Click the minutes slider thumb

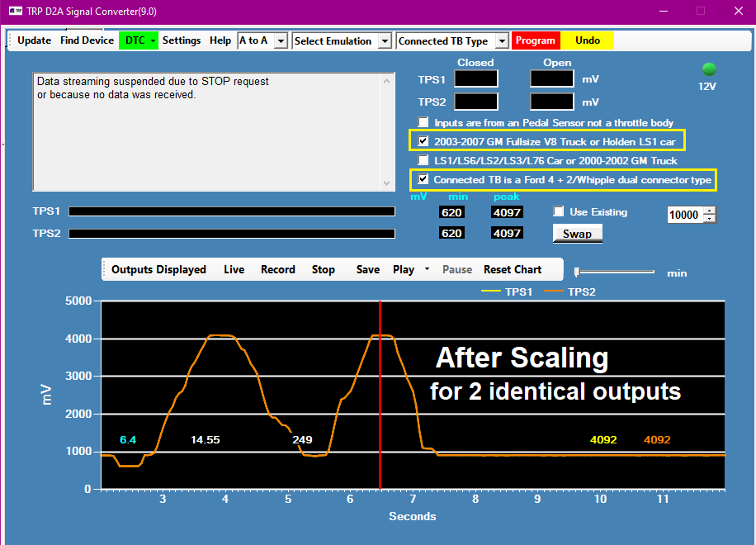pos(577,272)
